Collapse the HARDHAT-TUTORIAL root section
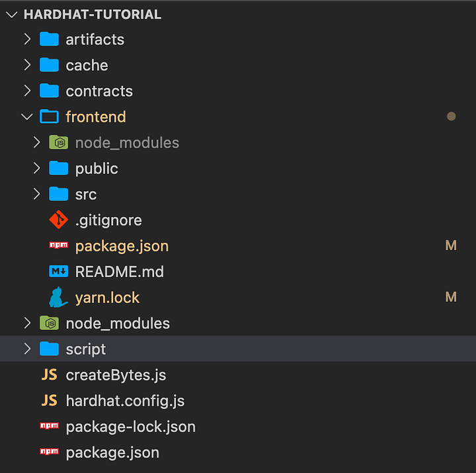Screen dimensions: 476x473 click(x=11, y=15)
